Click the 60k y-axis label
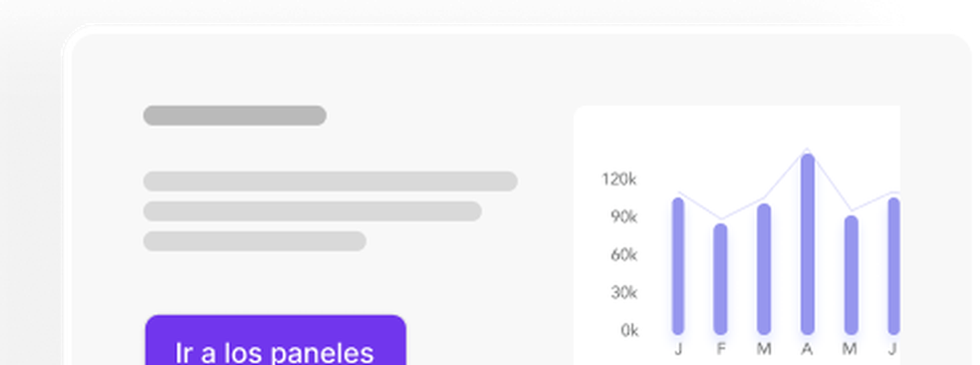 (623, 255)
